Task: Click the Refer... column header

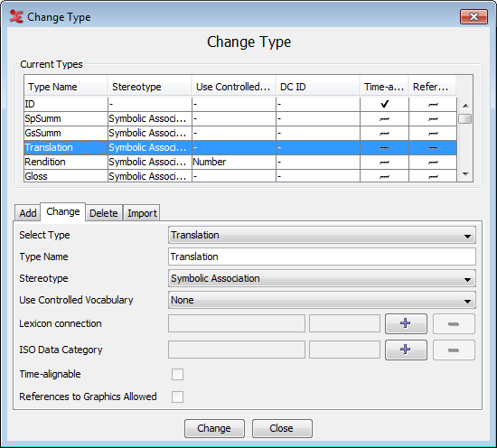Action: click(x=432, y=87)
